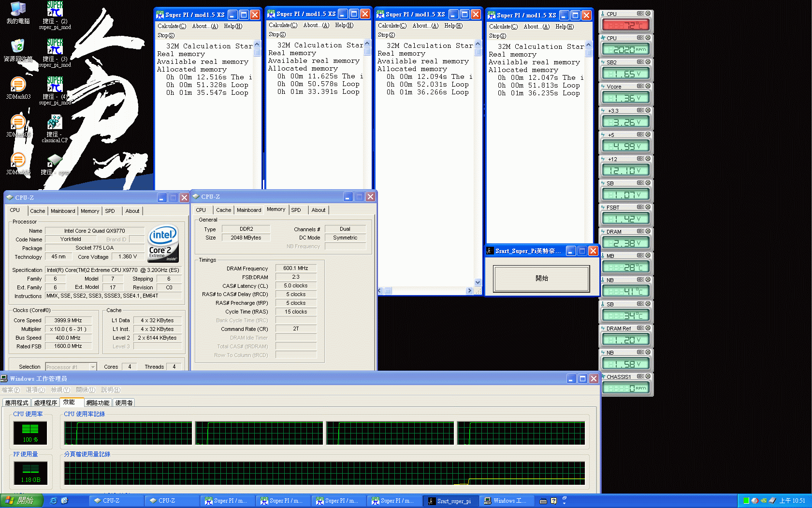Screen dimensions: 812x508
Task: Click scroll-down arrow in Super PI 12.094s window
Action: [478, 282]
